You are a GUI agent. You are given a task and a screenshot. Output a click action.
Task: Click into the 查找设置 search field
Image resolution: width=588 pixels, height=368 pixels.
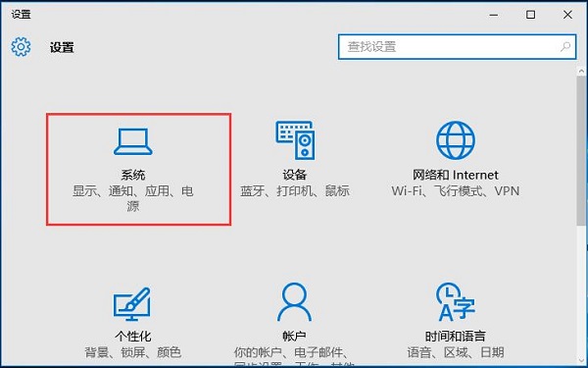coord(457,47)
